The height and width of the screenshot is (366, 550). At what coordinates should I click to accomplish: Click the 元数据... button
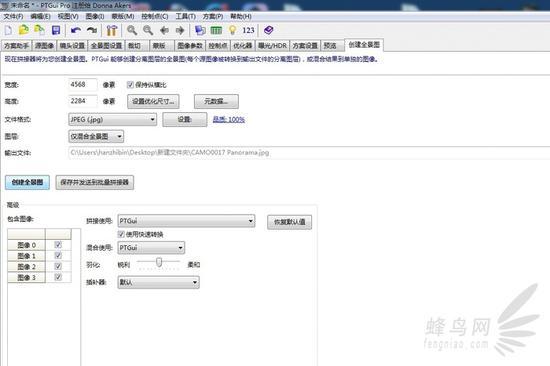pyautogui.click(x=216, y=101)
